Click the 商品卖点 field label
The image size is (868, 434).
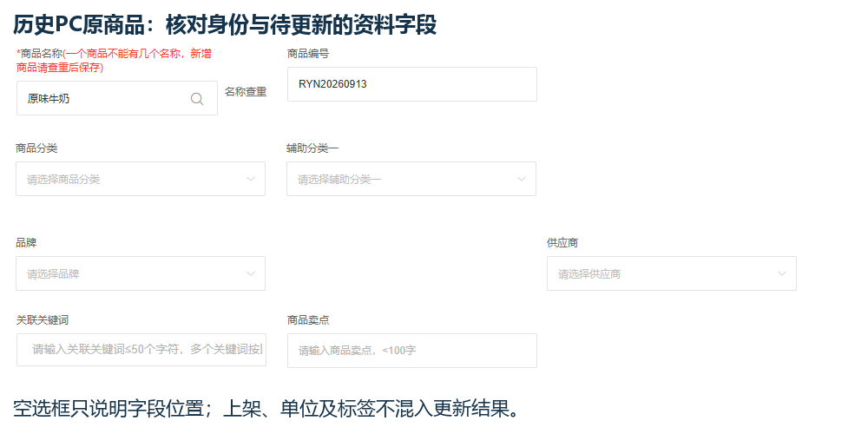pyautogui.click(x=308, y=320)
